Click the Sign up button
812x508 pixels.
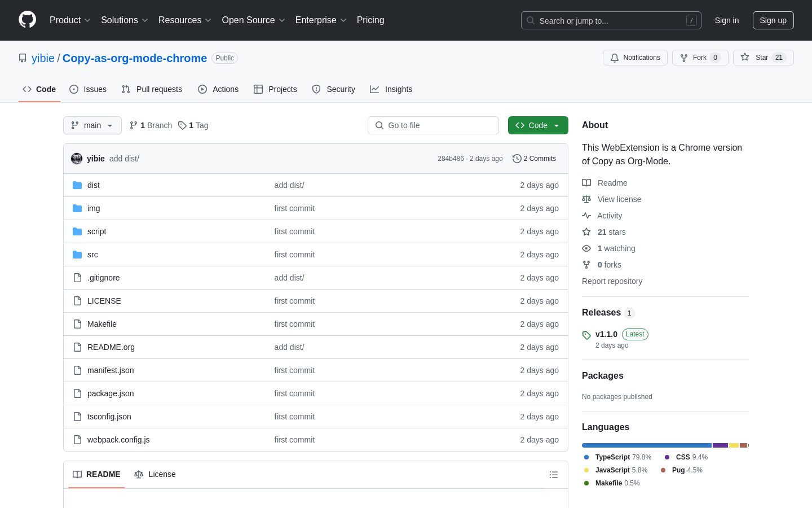tap(773, 20)
